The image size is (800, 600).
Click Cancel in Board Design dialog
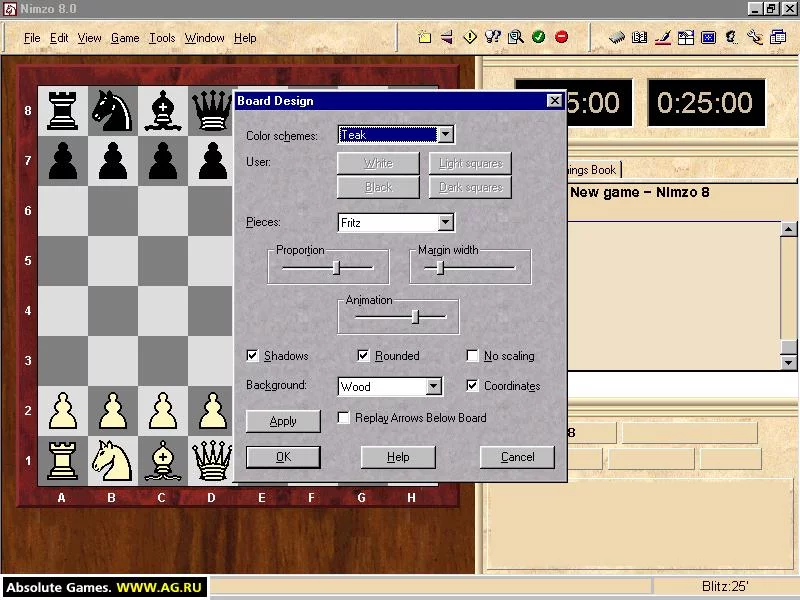(x=517, y=457)
